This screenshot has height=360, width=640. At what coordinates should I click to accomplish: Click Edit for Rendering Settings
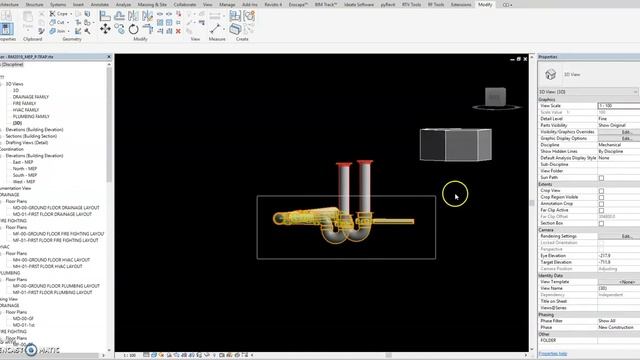tap(619, 236)
